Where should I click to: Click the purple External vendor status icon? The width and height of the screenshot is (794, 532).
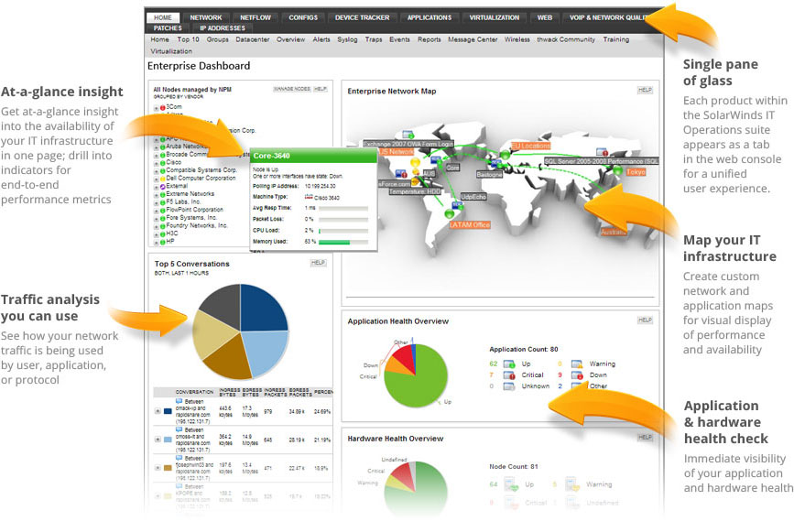click(x=162, y=187)
